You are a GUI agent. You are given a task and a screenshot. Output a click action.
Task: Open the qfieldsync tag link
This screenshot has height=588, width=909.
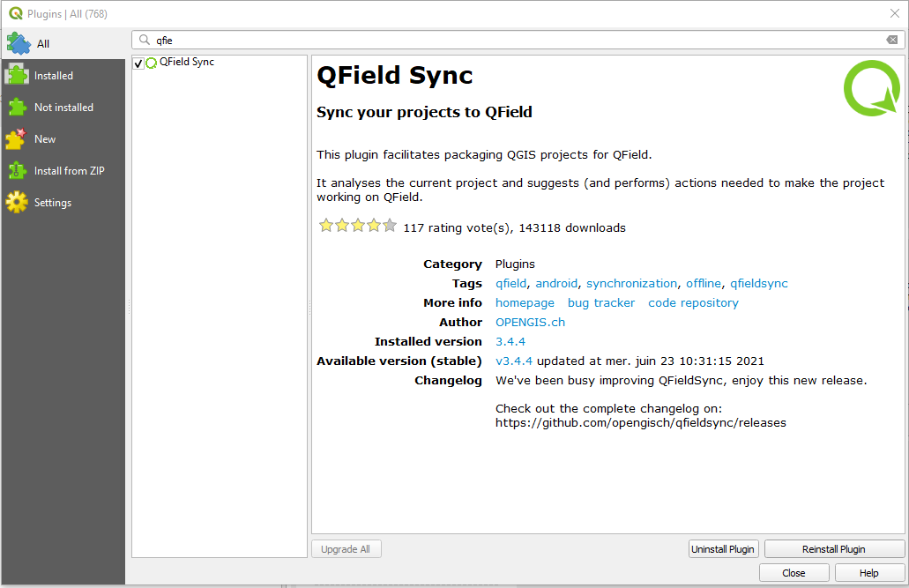759,284
